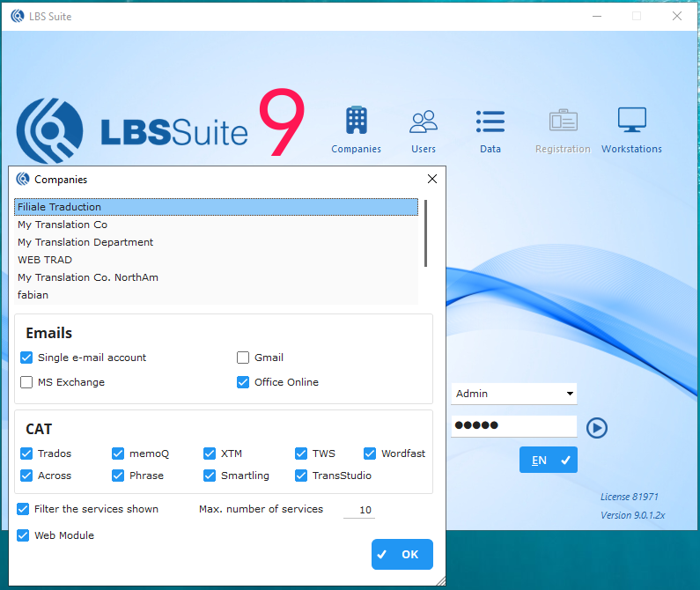Click the OK button

(x=402, y=555)
